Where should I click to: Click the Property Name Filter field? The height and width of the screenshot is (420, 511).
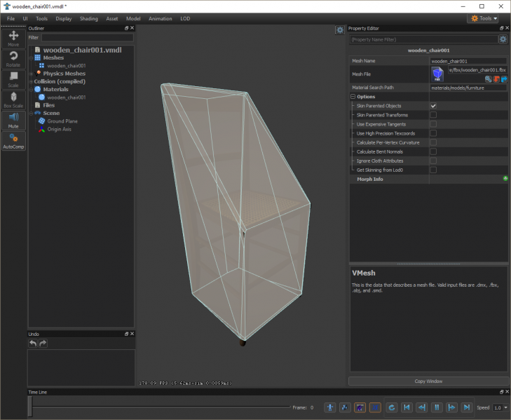424,39
